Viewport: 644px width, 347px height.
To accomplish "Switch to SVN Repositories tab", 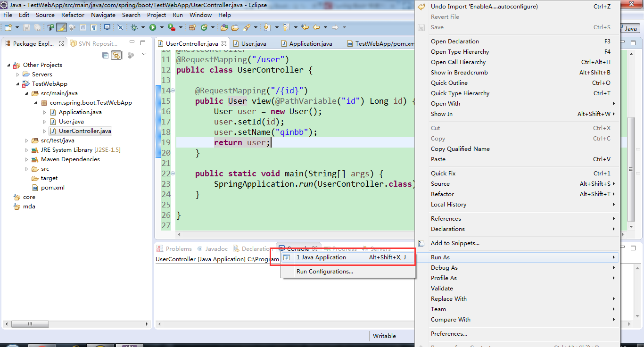I will pos(94,43).
